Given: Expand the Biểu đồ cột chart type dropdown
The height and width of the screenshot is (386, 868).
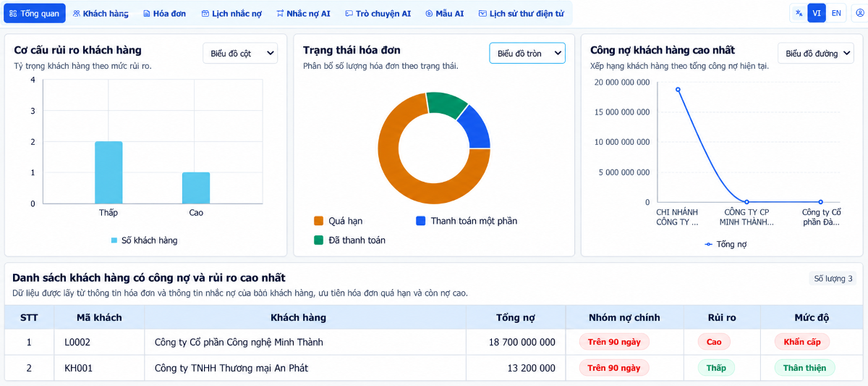Looking at the screenshot, I should click(x=240, y=53).
